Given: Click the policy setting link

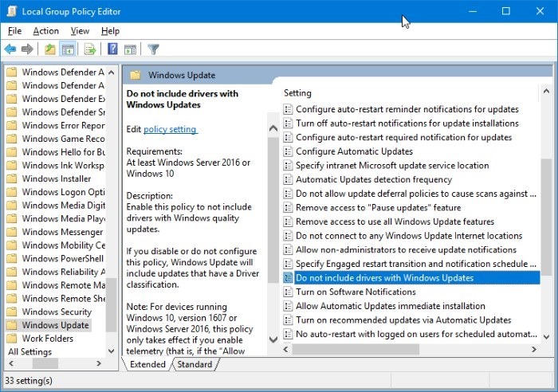Looking at the screenshot, I should 170,129.
